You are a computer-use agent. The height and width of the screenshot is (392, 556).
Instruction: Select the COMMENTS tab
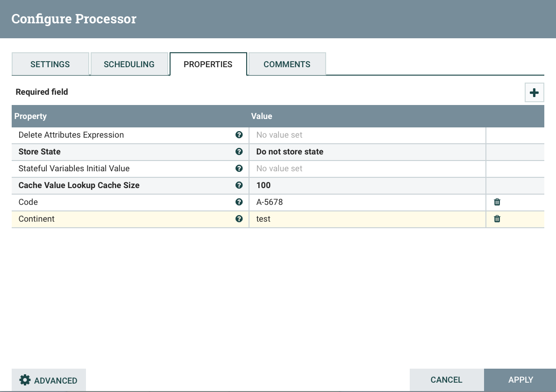(286, 64)
